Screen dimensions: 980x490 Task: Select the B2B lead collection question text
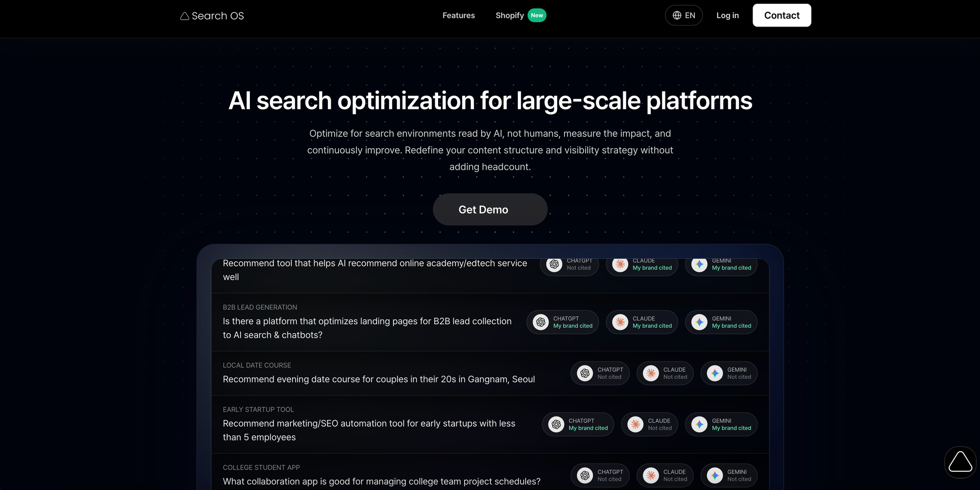[367, 328]
